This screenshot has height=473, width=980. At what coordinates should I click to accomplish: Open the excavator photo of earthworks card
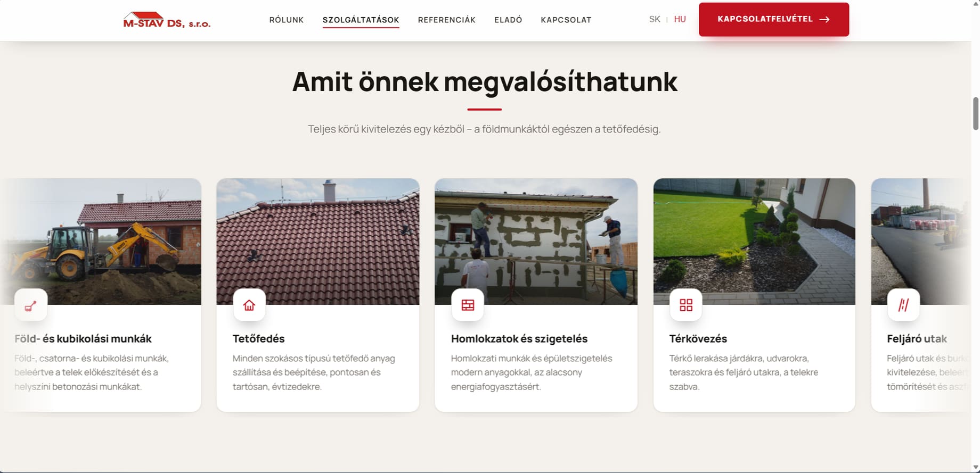click(101, 242)
